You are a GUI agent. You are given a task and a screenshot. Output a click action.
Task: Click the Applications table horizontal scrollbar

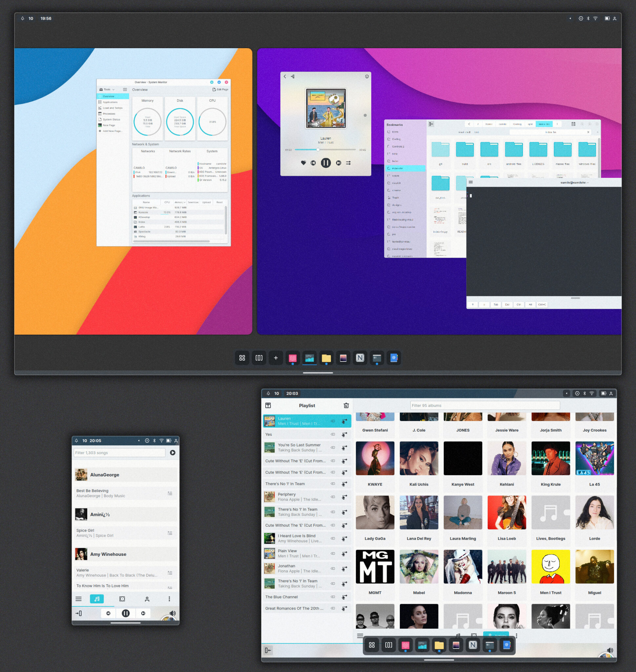pos(171,241)
